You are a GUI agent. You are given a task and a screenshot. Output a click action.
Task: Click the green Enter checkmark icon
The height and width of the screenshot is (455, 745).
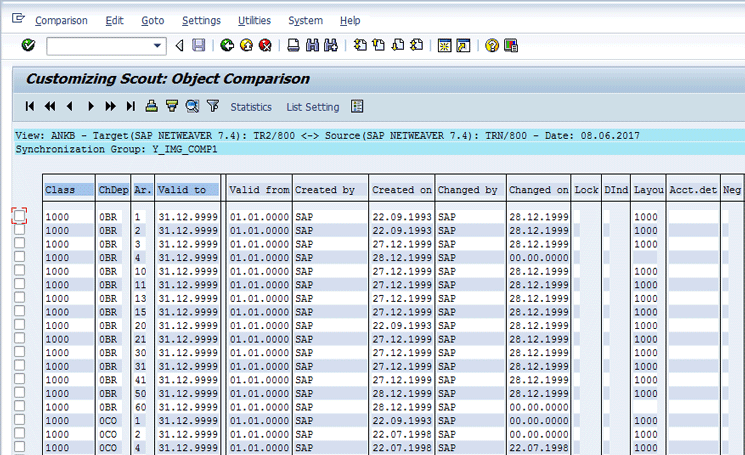coord(28,46)
